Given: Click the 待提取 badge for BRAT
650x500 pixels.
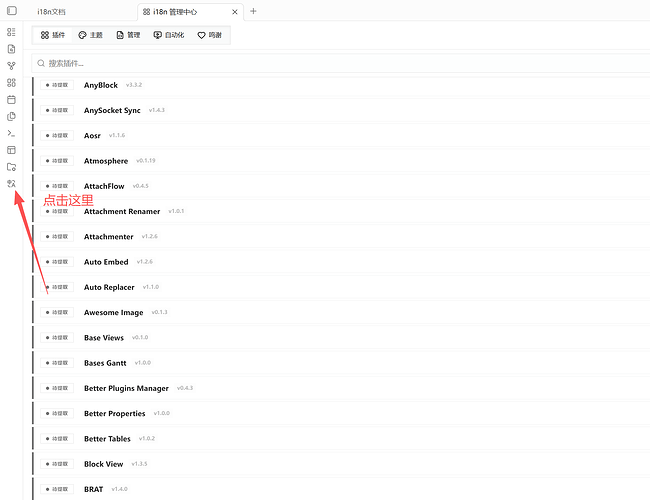Looking at the screenshot, I should tap(57, 489).
